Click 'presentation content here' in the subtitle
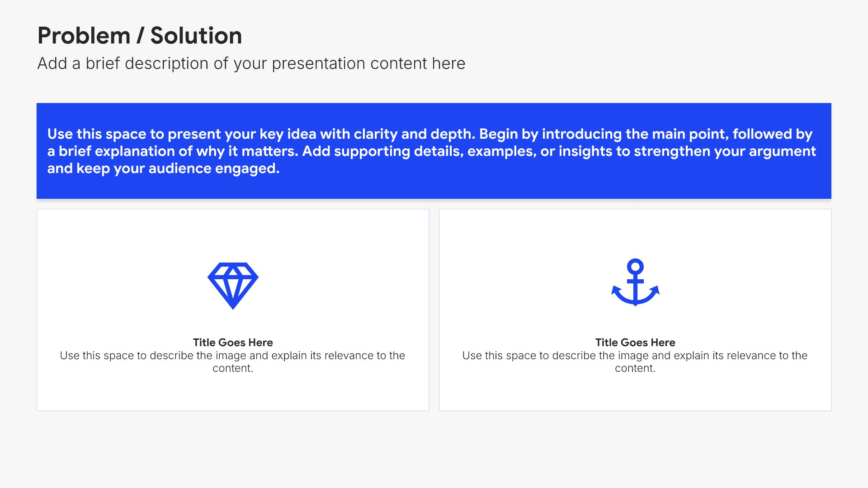The height and width of the screenshot is (488, 868). 368,64
